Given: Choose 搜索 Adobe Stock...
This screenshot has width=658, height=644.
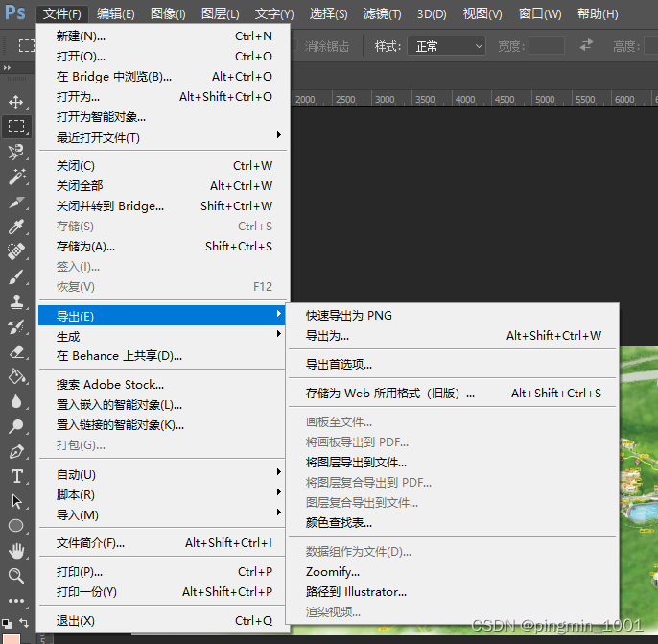Looking at the screenshot, I should tap(161, 384).
